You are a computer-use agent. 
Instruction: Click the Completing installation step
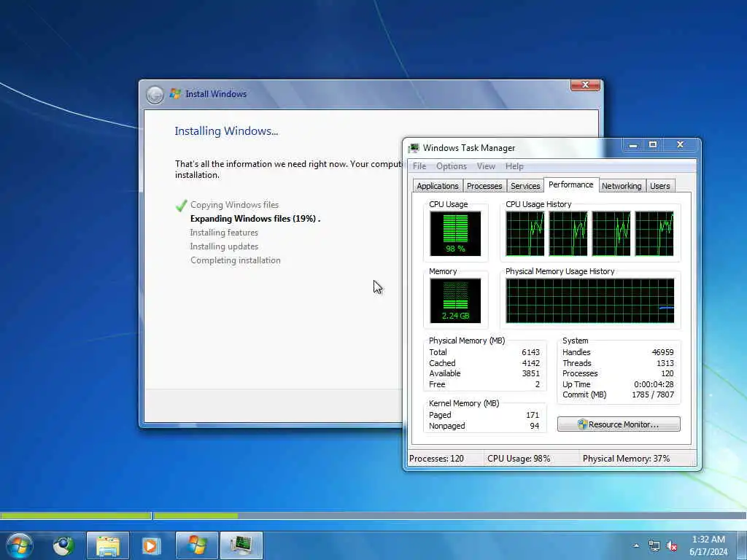pyautogui.click(x=236, y=260)
